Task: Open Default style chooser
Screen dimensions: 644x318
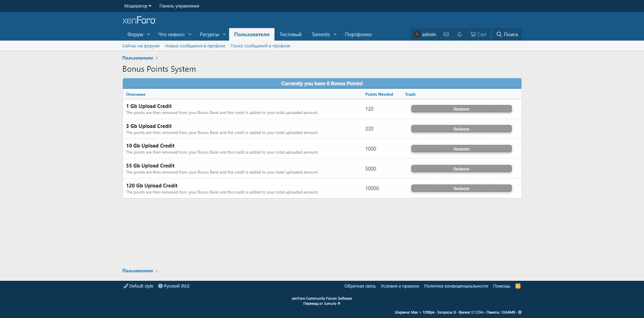Action: (x=138, y=286)
